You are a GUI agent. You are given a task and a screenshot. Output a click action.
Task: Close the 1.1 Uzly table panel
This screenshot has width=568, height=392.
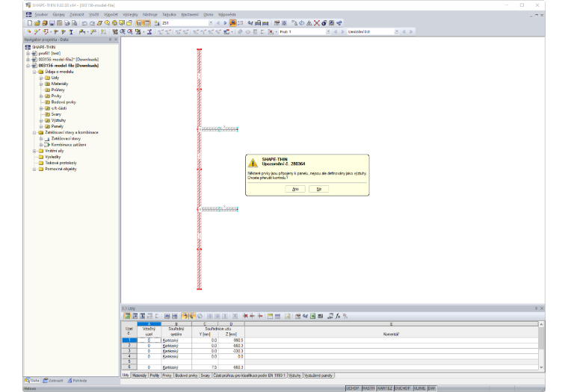click(x=542, y=308)
